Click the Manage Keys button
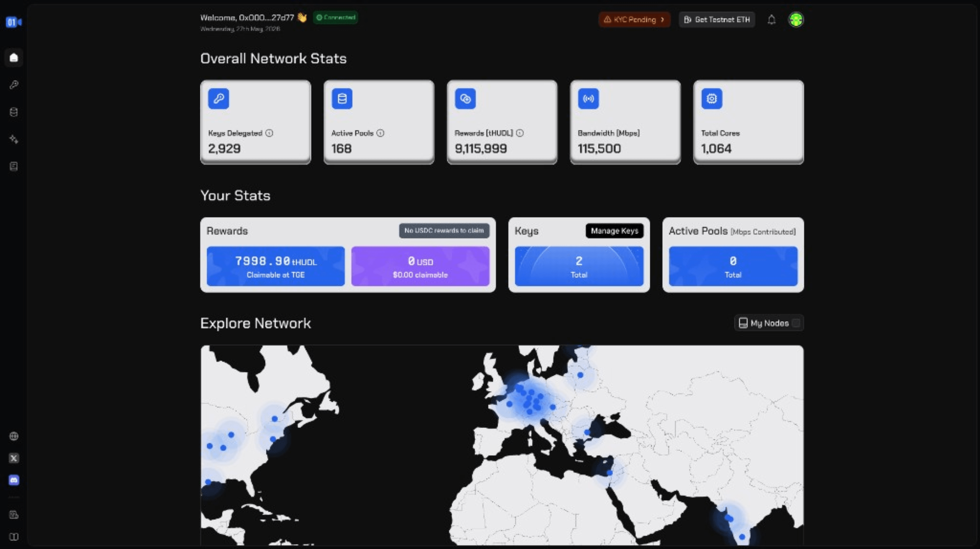The height and width of the screenshot is (549, 980). coord(614,231)
